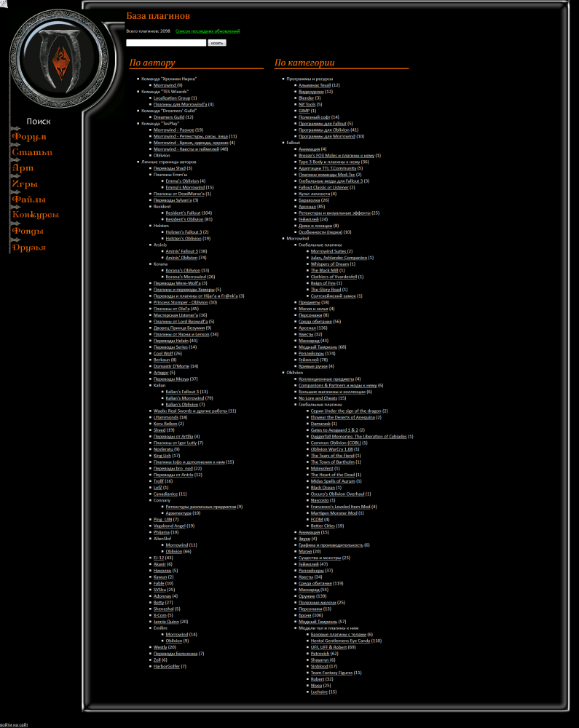The width and height of the screenshot is (579, 728).
Task: Open Emma's Morrowind author page
Action: pyautogui.click(x=185, y=188)
